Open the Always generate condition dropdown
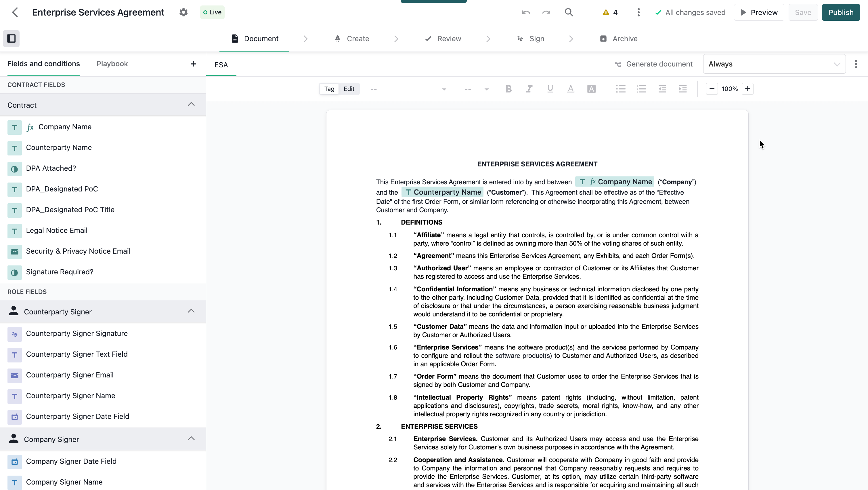 point(774,64)
